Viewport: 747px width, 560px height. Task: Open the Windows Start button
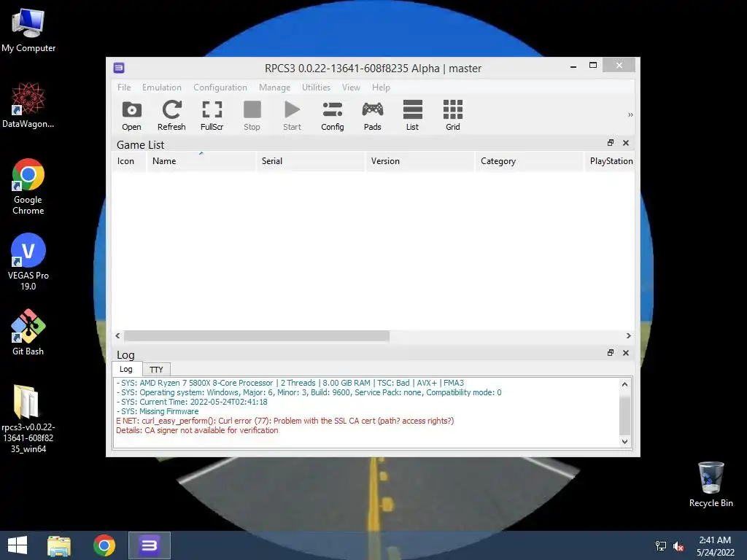pos(18,545)
